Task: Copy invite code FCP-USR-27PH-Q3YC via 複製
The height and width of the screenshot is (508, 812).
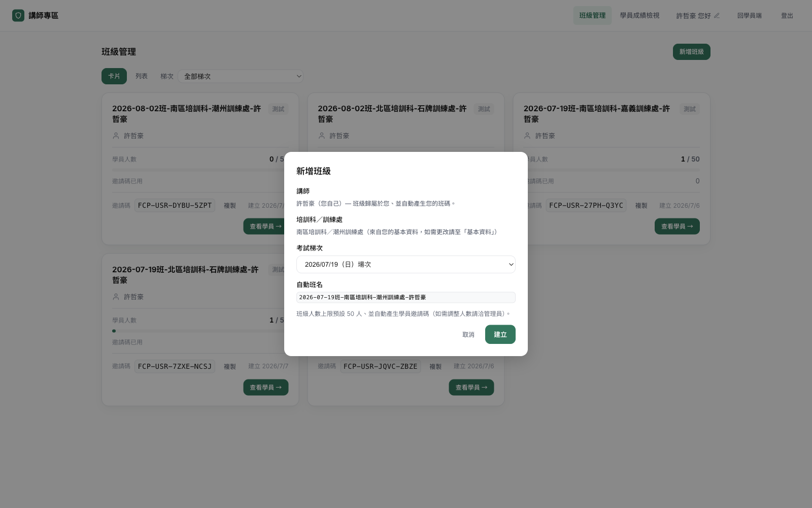Action: (641, 206)
